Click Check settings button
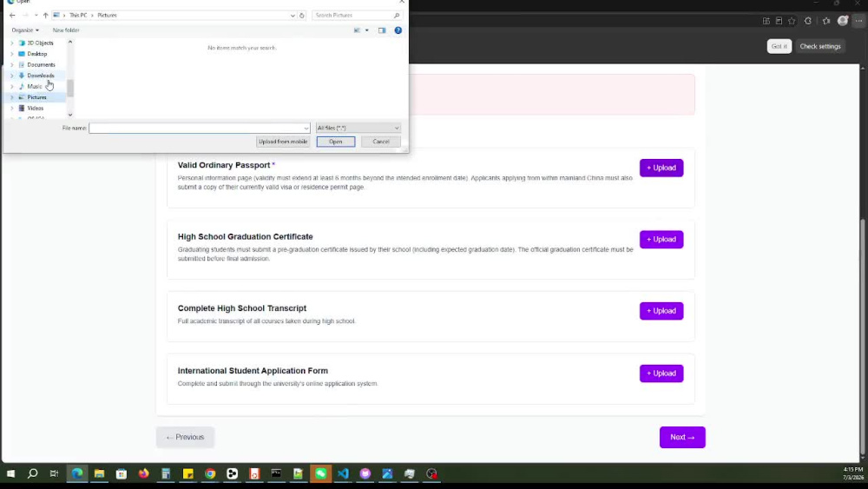Viewport: 868px width, 489px height. [x=820, y=47]
